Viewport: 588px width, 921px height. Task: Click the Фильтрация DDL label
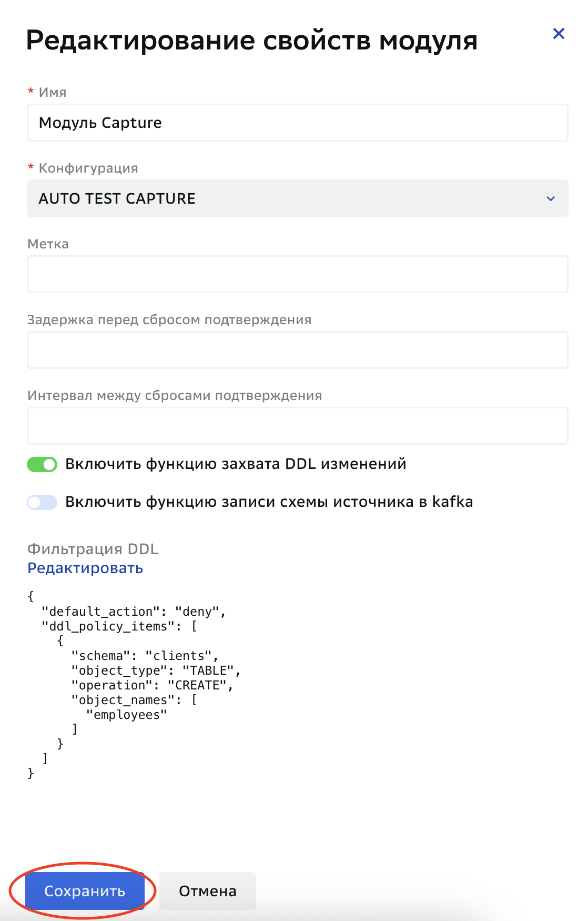93,549
